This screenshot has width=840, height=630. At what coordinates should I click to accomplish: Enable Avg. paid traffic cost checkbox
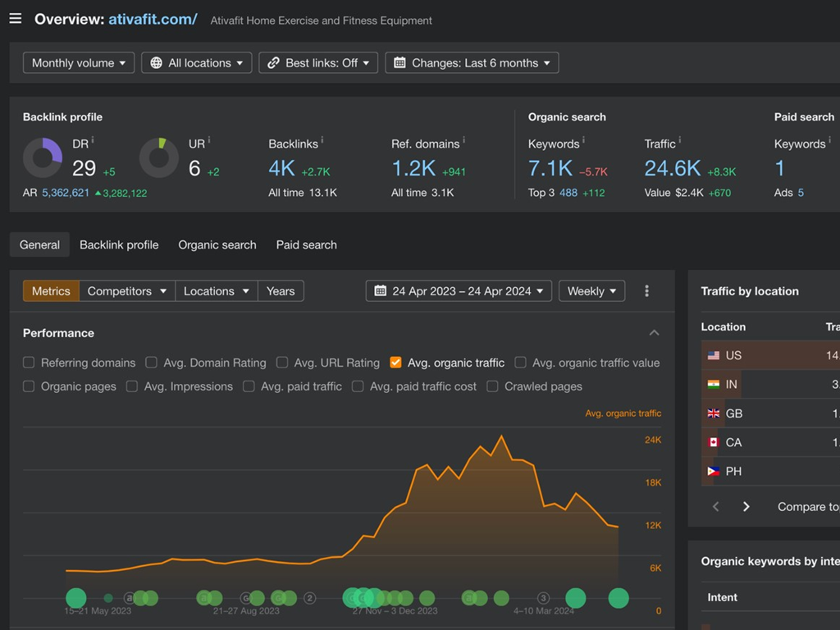tap(358, 386)
